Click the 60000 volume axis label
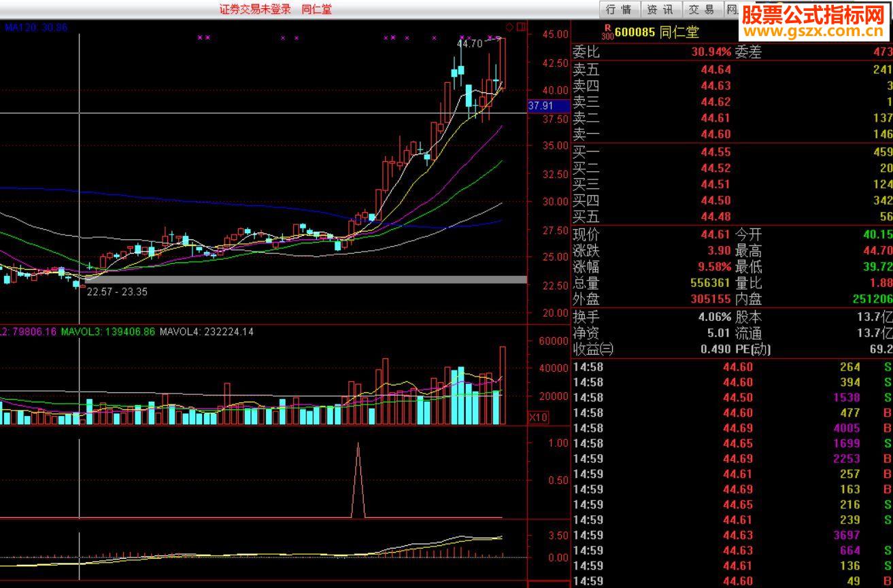This screenshot has height=588, width=893. [553, 341]
